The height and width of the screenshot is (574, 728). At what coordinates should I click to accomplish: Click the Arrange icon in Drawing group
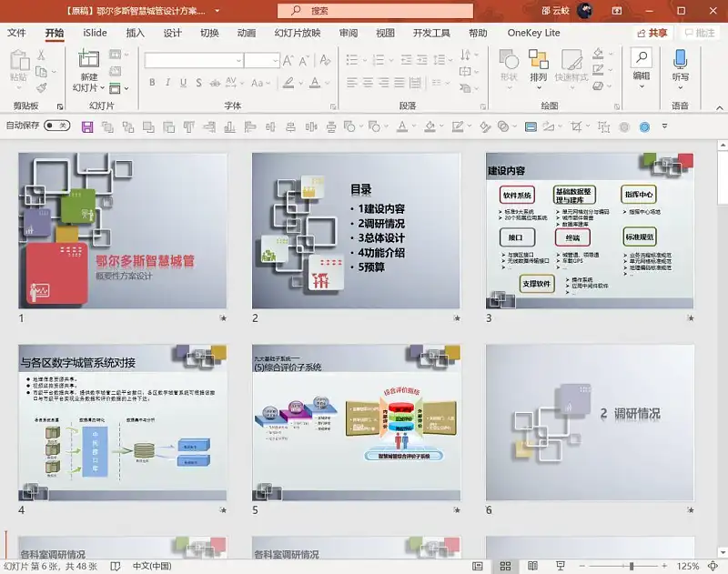click(x=539, y=59)
